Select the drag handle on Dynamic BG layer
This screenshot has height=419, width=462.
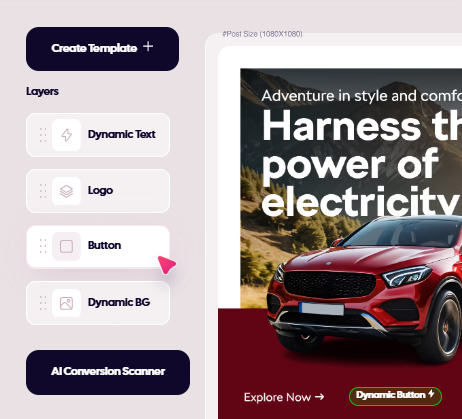click(x=43, y=303)
